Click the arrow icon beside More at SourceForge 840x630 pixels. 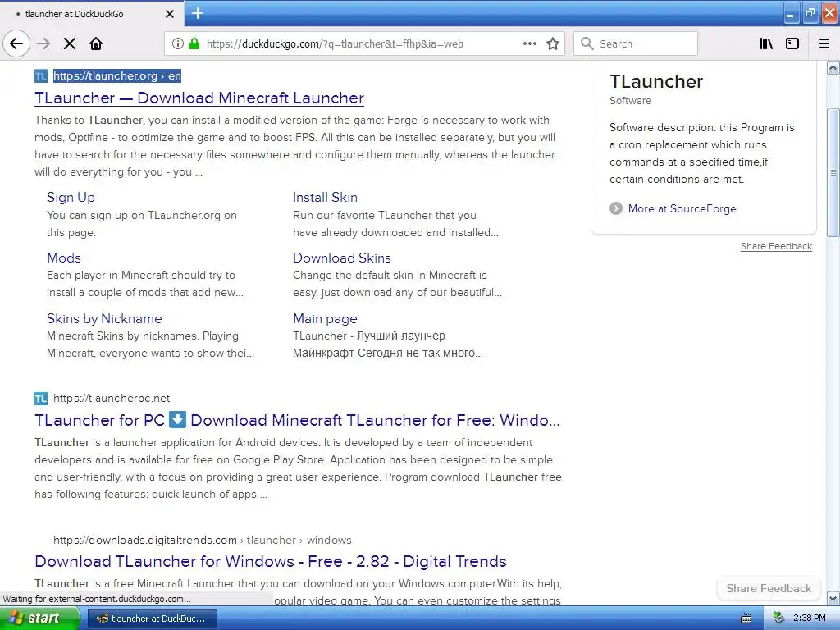616,208
